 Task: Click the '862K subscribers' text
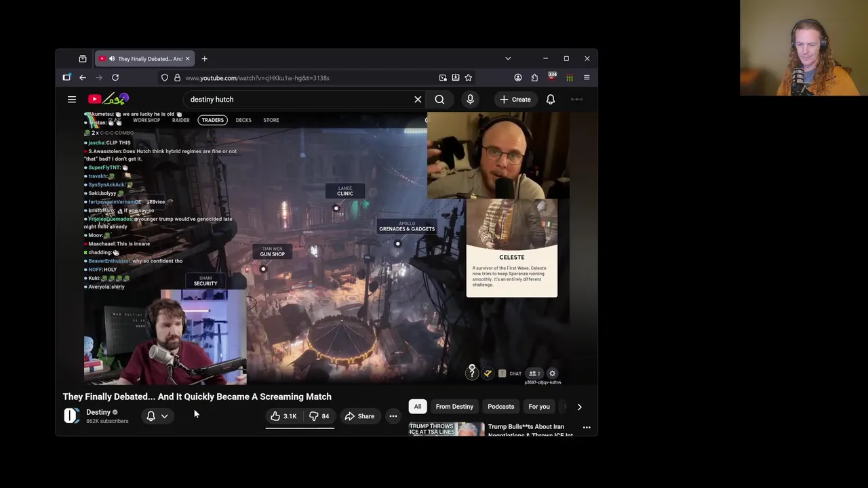(x=107, y=421)
